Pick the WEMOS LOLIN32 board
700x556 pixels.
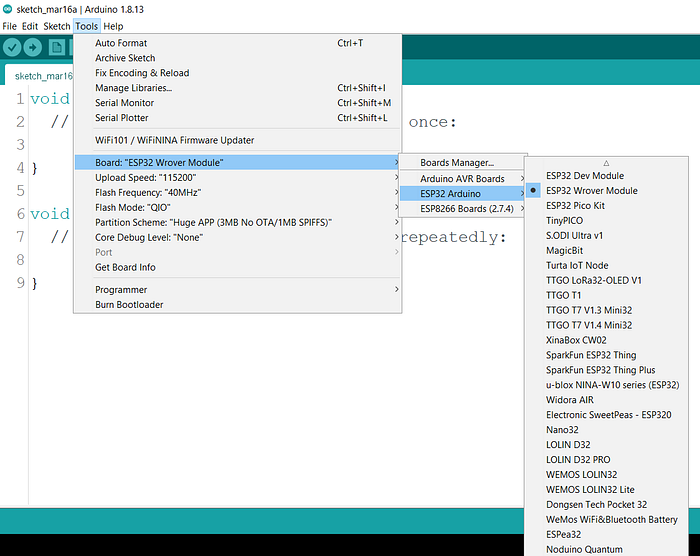[x=606, y=475]
